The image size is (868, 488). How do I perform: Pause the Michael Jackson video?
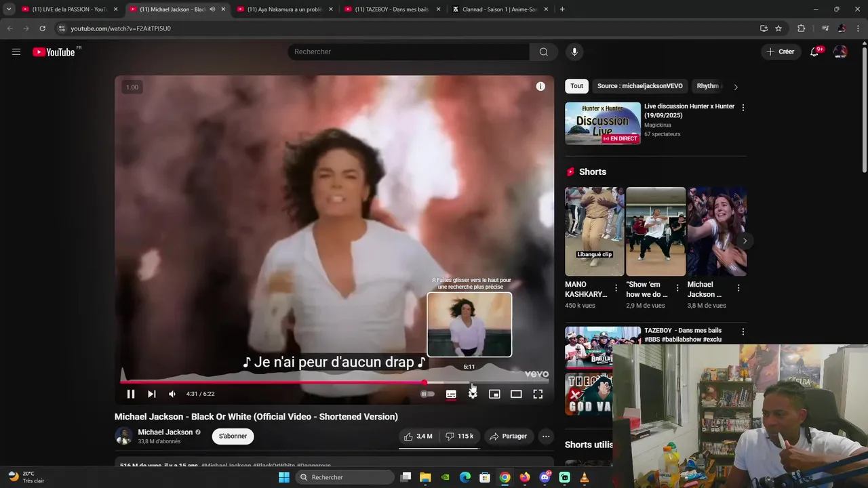(x=131, y=394)
